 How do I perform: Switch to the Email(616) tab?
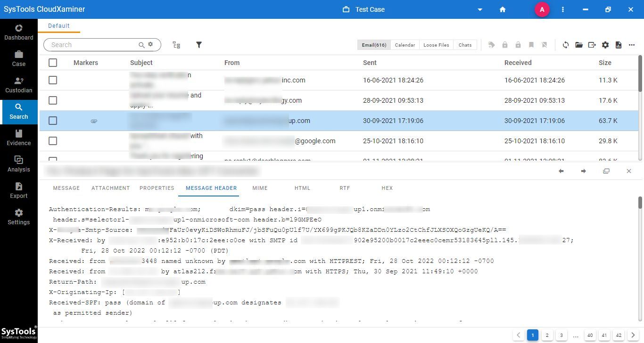374,45
